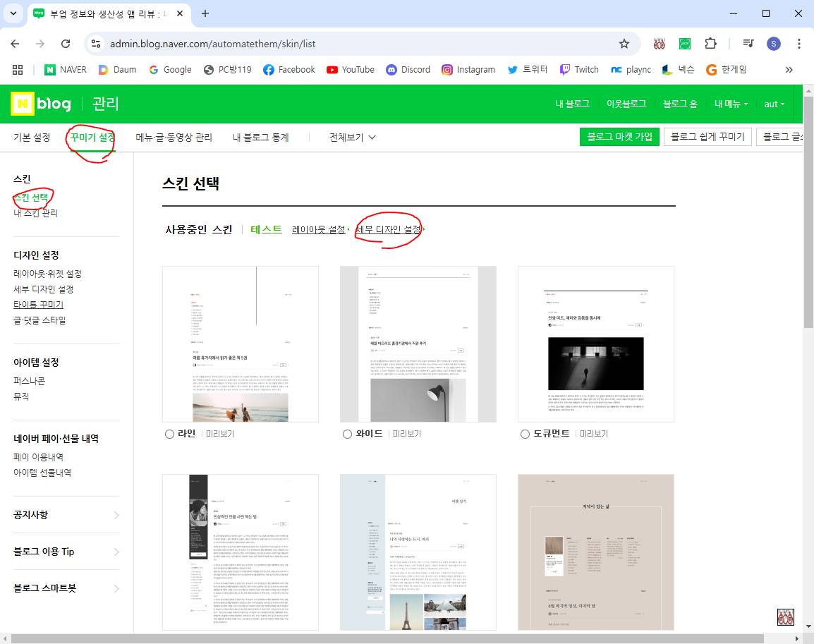Click the 블로그 마켓 가입 button

pyautogui.click(x=619, y=137)
